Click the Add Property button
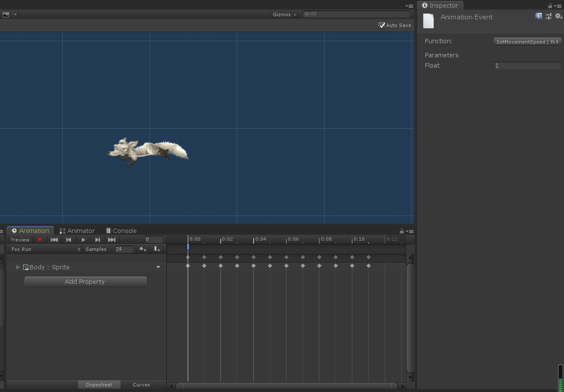 86,282
